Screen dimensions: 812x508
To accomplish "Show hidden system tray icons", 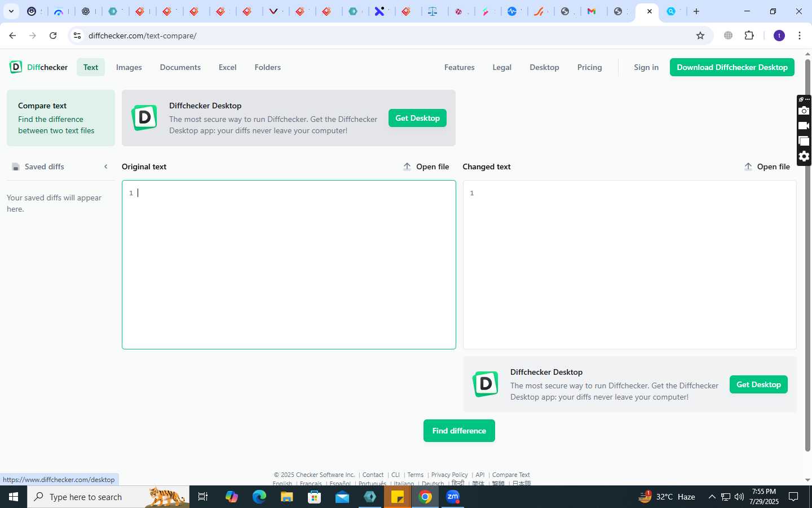I will pos(712,497).
